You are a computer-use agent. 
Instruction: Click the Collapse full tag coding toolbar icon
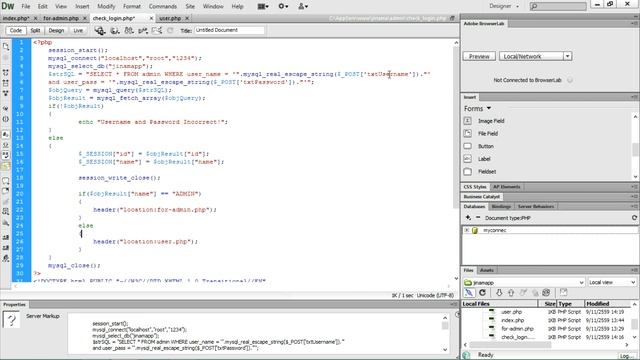point(6,72)
